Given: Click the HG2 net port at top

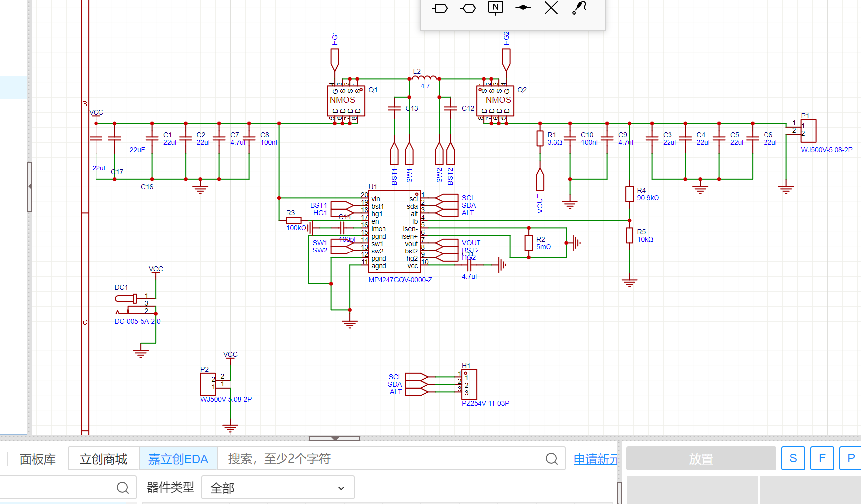Looking at the screenshot, I should pyautogui.click(x=506, y=59).
